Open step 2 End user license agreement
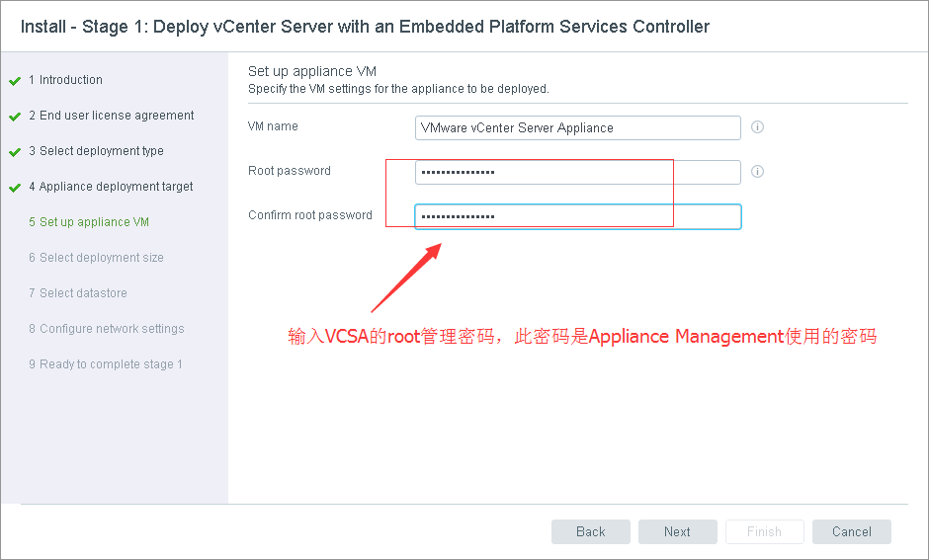This screenshot has width=929, height=560. click(112, 116)
